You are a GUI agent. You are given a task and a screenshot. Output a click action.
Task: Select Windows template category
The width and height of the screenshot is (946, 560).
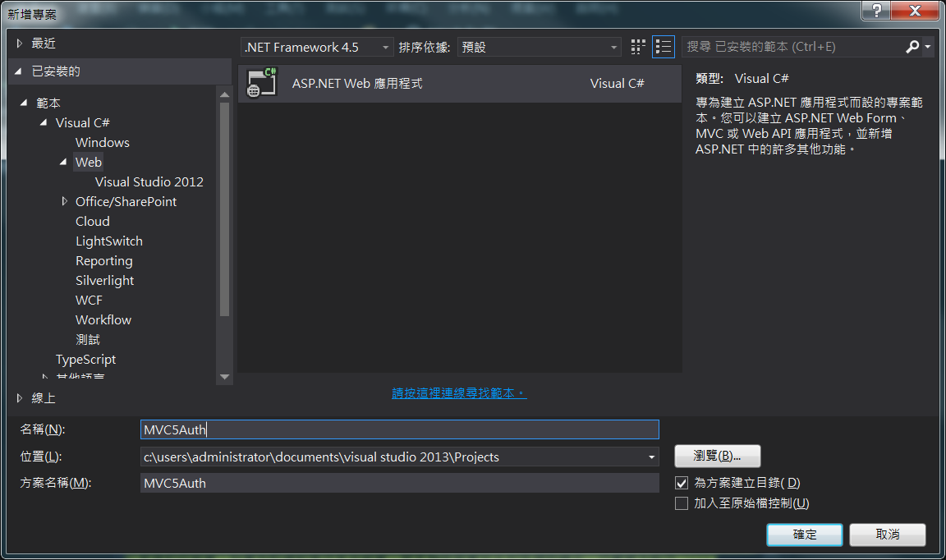pyautogui.click(x=103, y=142)
